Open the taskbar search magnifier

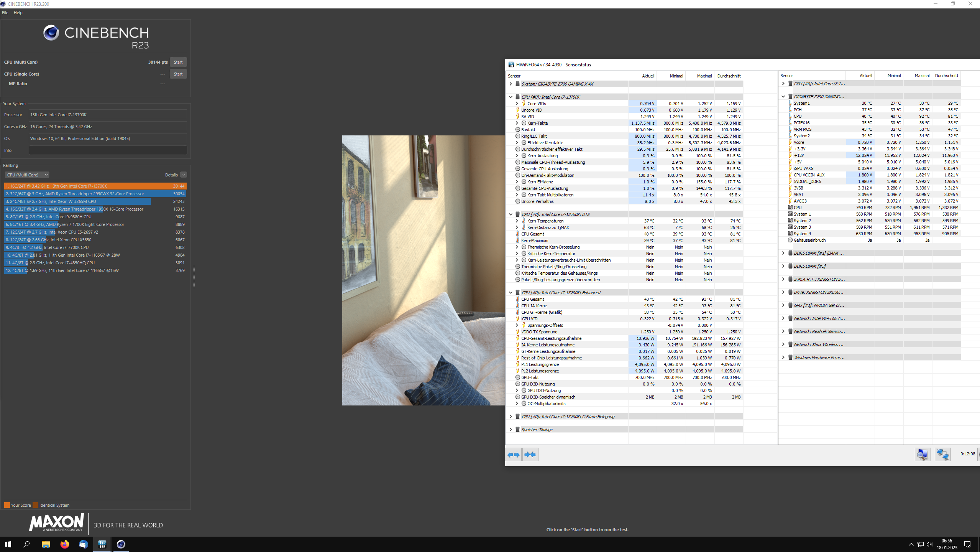(x=26, y=544)
